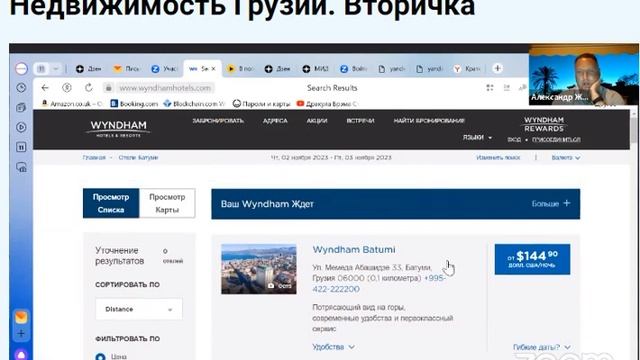The height and width of the screenshot is (360, 640).
Task: Open a new tab with plus button
Action: coord(497,69)
